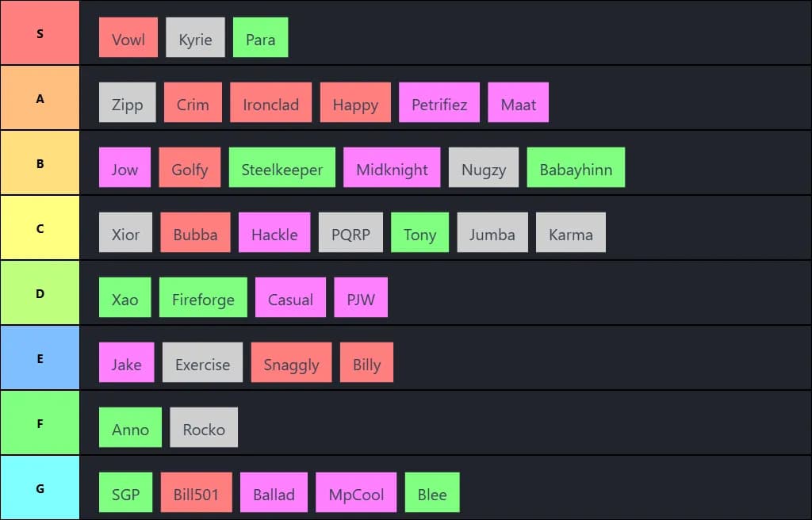Click the Petrifiez tile
812x520 pixels.
(x=439, y=103)
